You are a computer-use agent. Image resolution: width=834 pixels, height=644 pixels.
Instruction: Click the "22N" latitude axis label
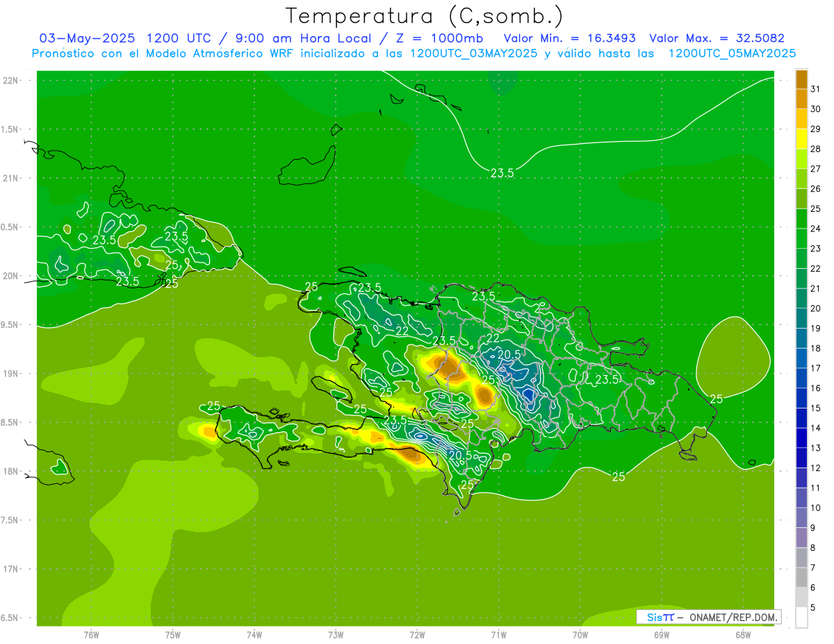[10, 81]
